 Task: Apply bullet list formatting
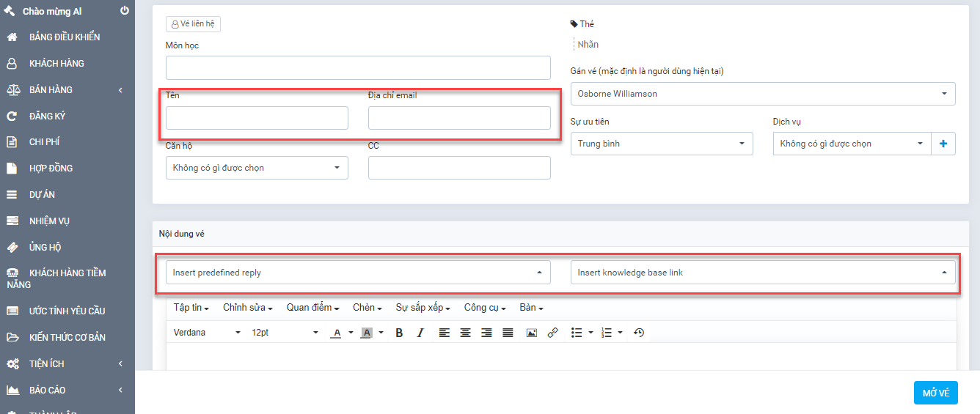(x=577, y=333)
